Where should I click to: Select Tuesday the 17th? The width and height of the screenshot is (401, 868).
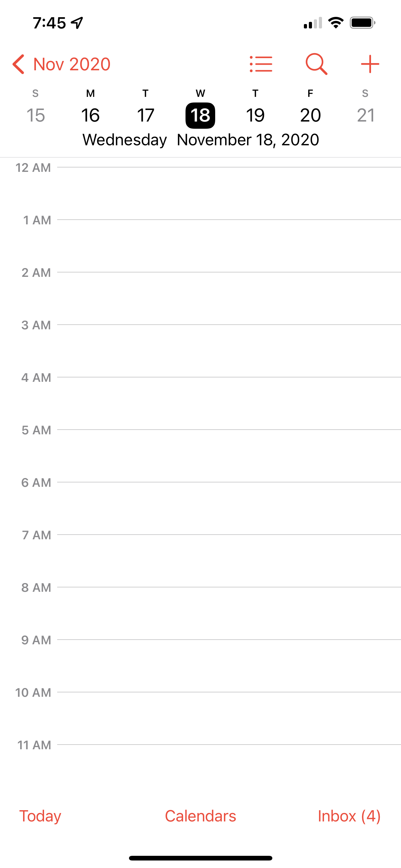[146, 115]
